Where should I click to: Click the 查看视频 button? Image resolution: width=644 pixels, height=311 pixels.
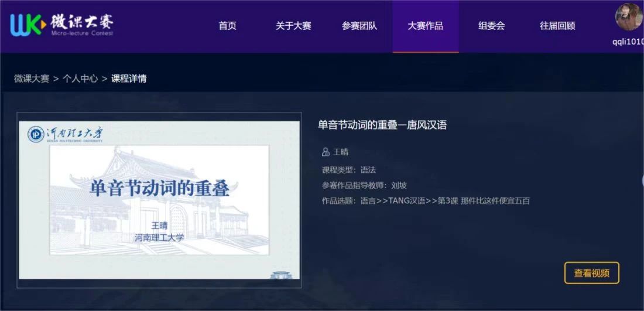pyautogui.click(x=591, y=273)
